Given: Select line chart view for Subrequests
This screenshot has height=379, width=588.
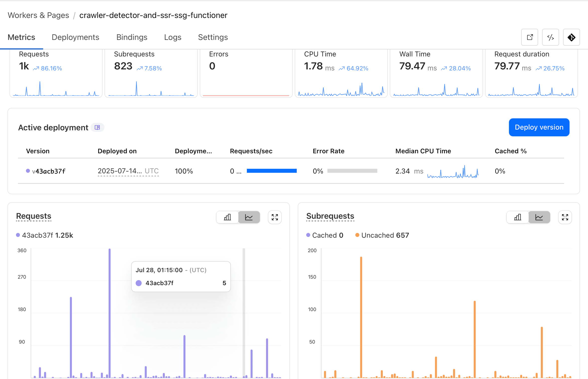Looking at the screenshot, I should click(x=539, y=217).
